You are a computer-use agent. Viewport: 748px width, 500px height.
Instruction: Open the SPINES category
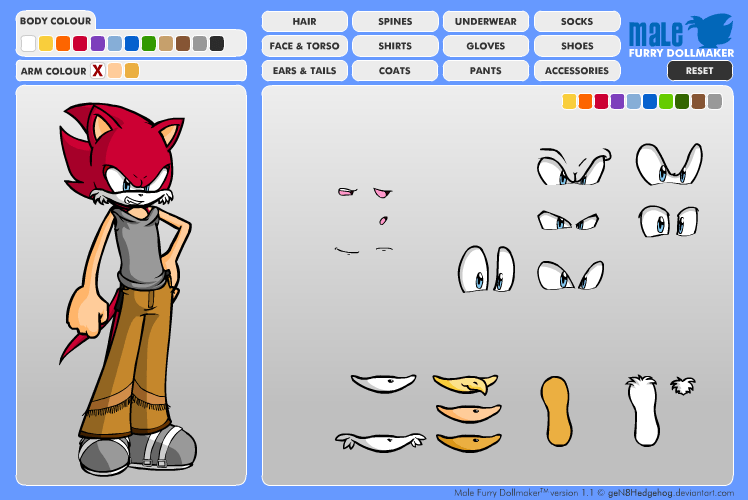395,21
